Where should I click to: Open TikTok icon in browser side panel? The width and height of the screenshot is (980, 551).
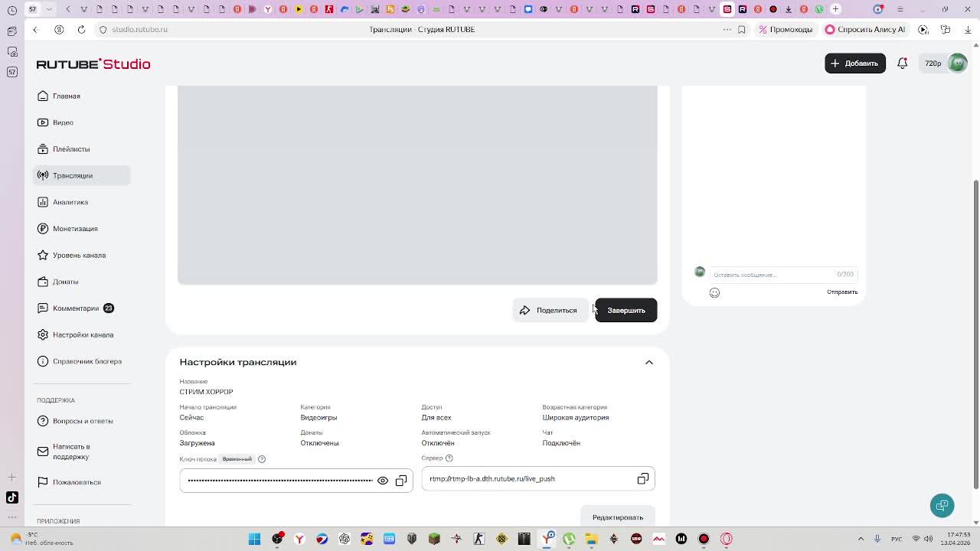tap(12, 497)
